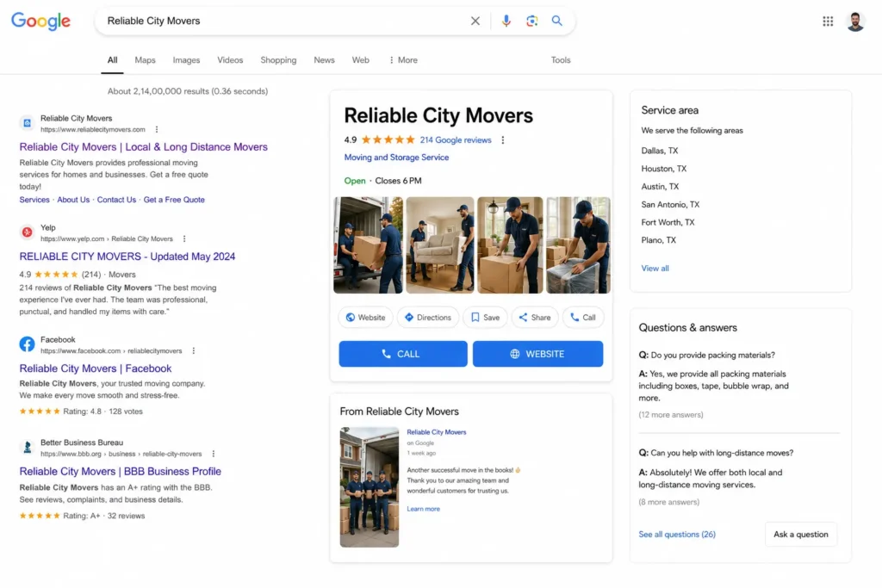
Task: Clear the search box with X icon
Action: 475,21
